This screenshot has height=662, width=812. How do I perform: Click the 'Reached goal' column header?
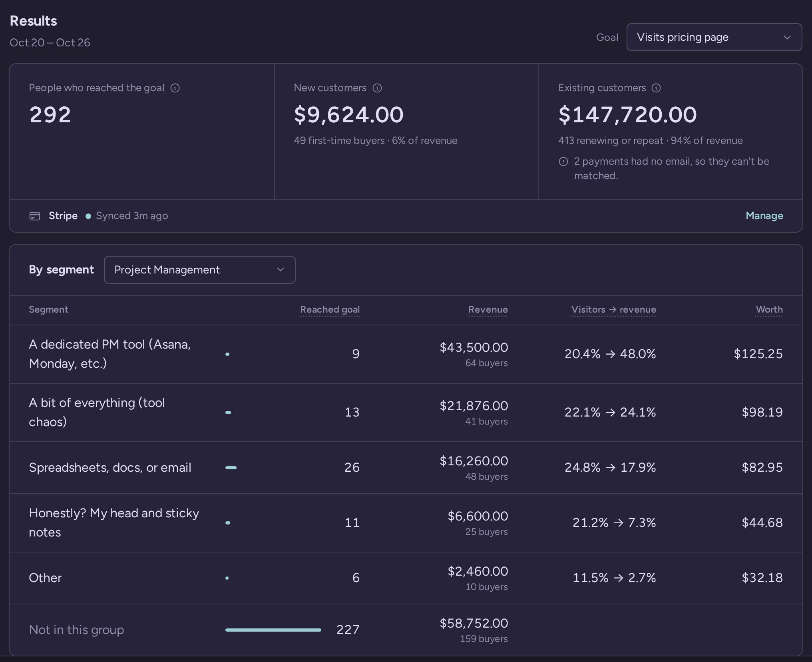(330, 309)
